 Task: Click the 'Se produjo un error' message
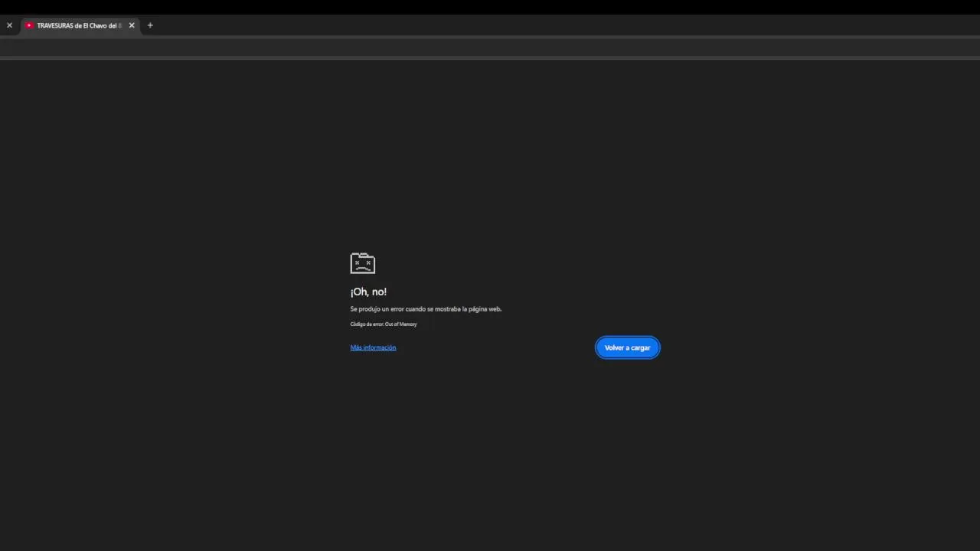click(x=426, y=309)
